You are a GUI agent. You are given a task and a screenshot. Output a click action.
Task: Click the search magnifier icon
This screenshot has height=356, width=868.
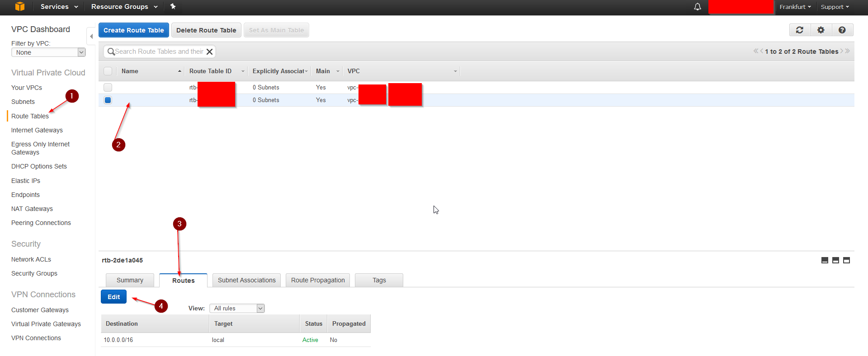111,52
